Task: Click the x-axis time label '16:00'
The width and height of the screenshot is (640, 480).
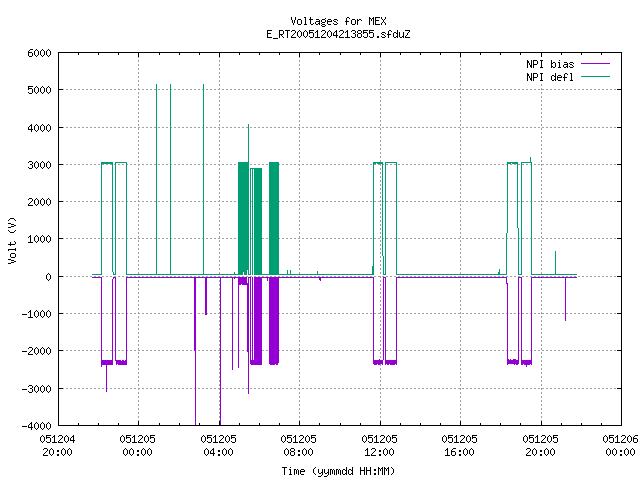Action: tap(459, 452)
